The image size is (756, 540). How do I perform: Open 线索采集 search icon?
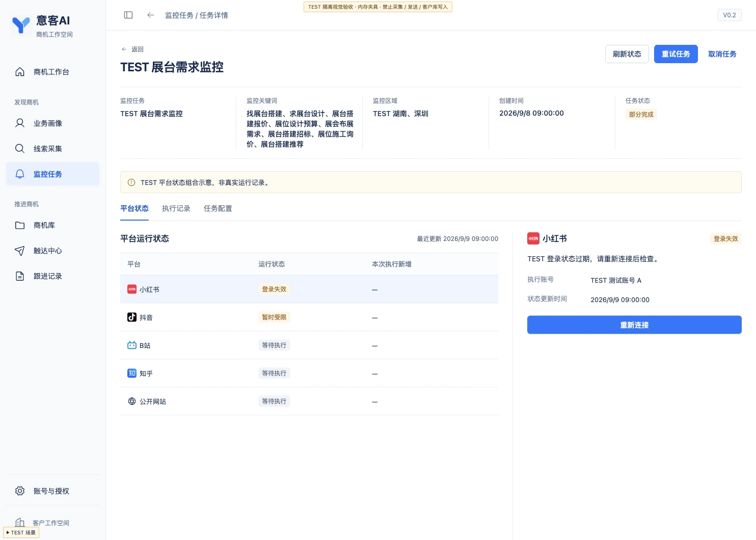[20, 149]
